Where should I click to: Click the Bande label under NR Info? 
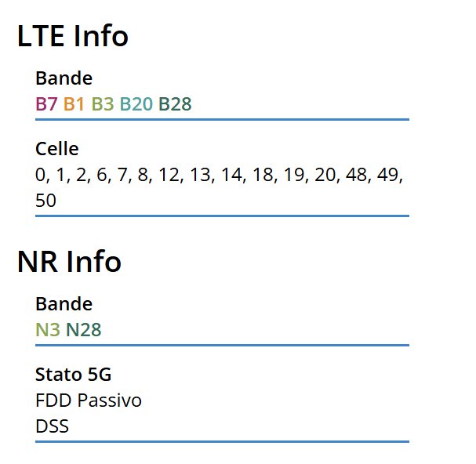click(64, 304)
